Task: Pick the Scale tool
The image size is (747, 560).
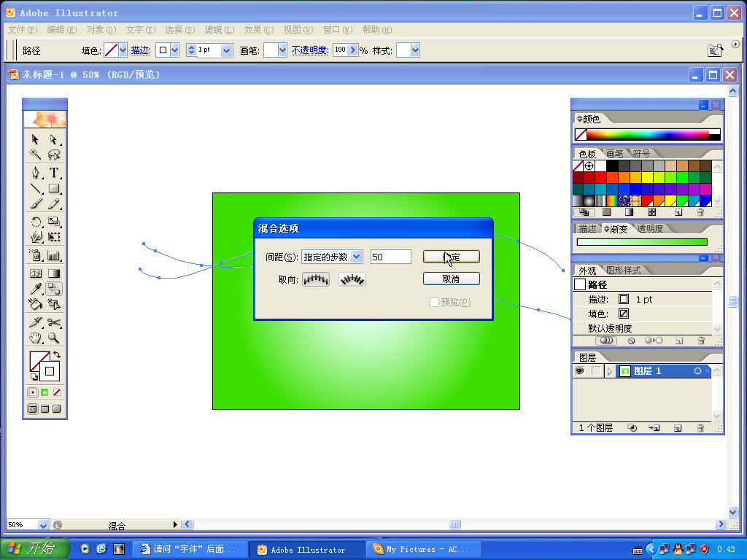Action: coord(53,222)
